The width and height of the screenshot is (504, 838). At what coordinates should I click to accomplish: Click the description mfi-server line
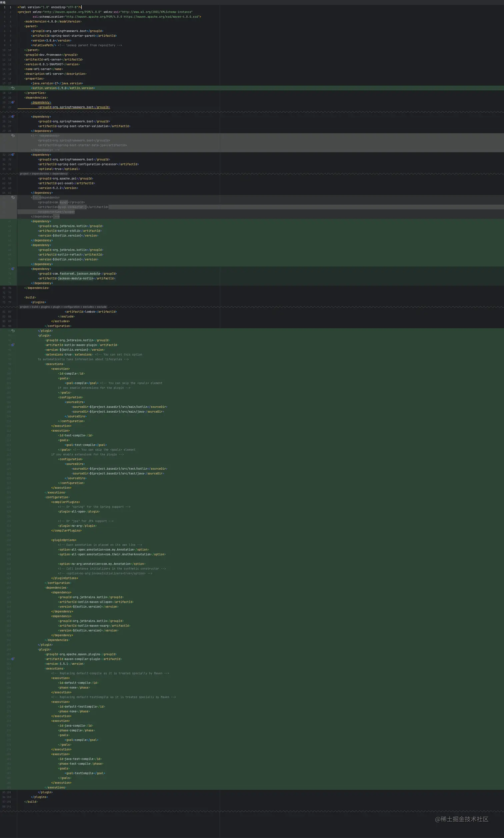click(x=55, y=74)
